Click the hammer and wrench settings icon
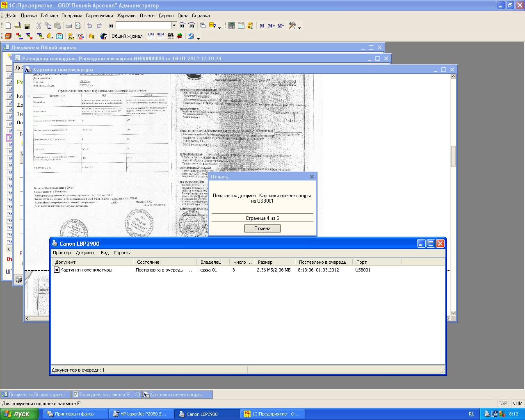The width and height of the screenshot is (525, 420). pos(292,25)
